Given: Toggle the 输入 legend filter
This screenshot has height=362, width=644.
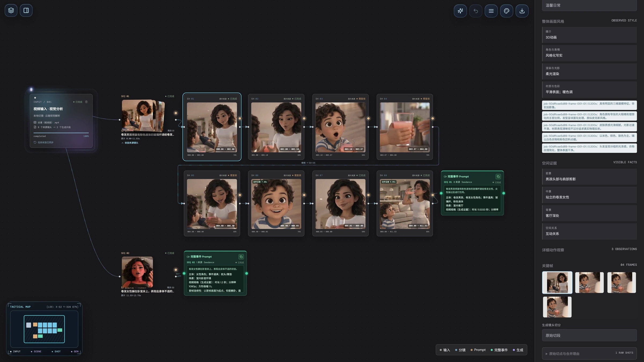Looking at the screenshot, I should click(x=445, y=350).
